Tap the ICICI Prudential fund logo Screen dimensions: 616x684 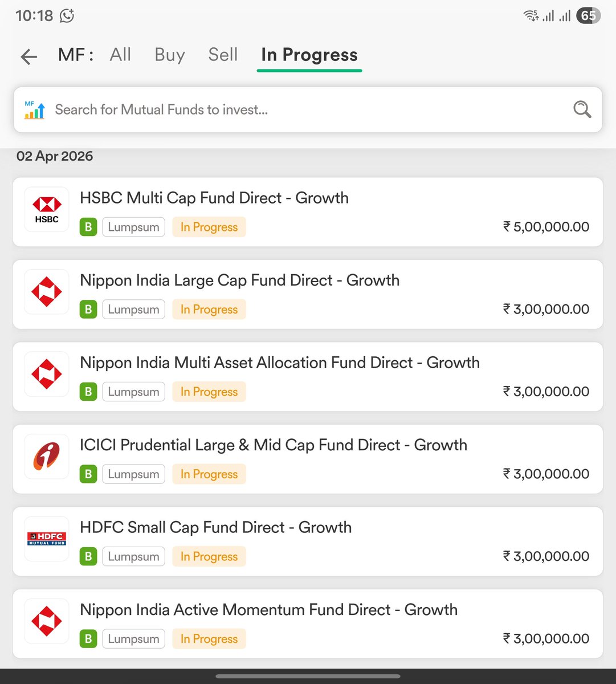click(47, 457)
